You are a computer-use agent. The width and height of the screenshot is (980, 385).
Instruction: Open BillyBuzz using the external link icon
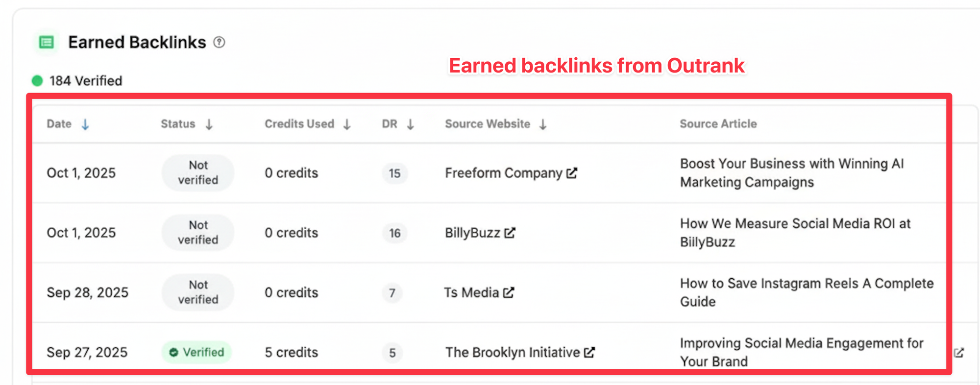tap(510, 233)
